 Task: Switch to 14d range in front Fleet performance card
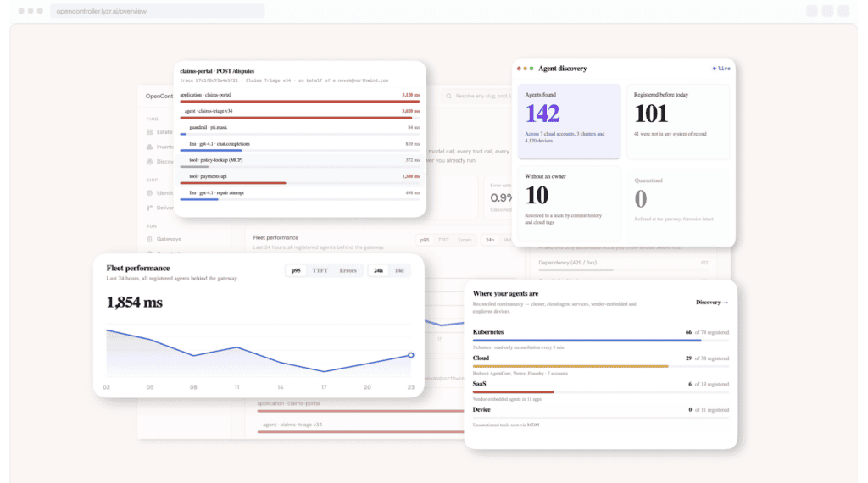pos(399,270)
